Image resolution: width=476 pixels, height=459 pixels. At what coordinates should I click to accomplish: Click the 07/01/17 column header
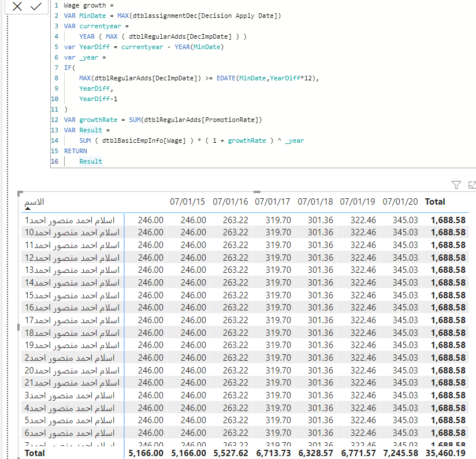pos(272,202)
